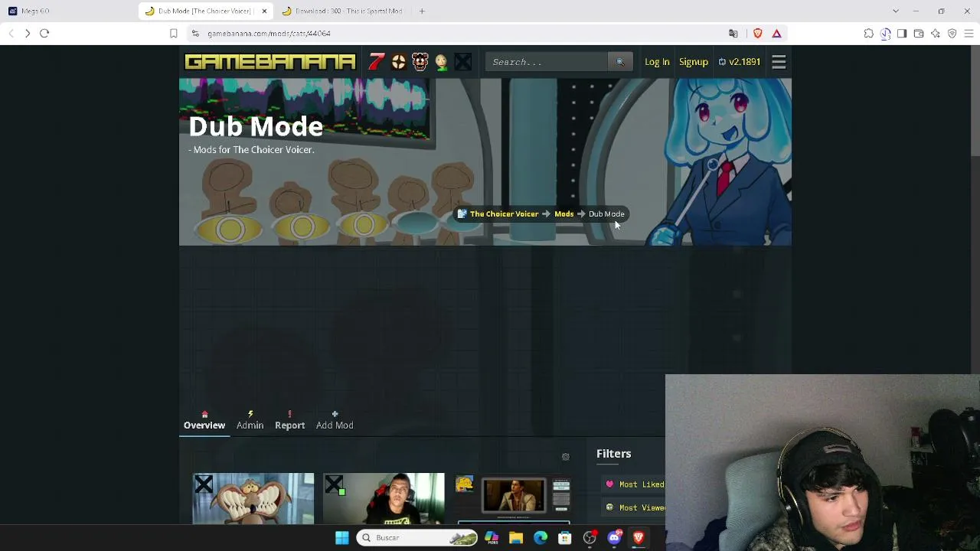Open Microsoft Edge from the taskbar
This screenshot has width=980, height=551.
[x=541, y=538]
